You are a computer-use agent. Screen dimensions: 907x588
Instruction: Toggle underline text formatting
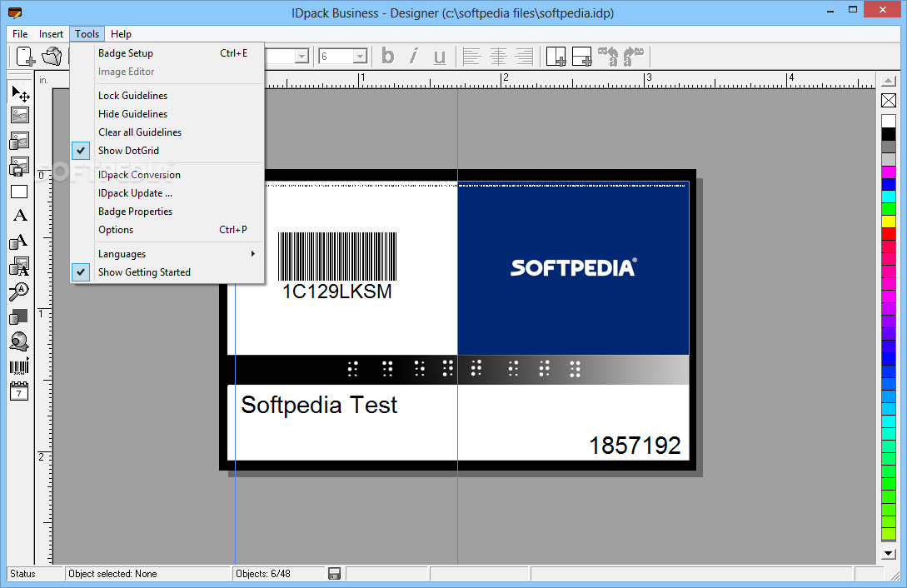pos(440,56)
